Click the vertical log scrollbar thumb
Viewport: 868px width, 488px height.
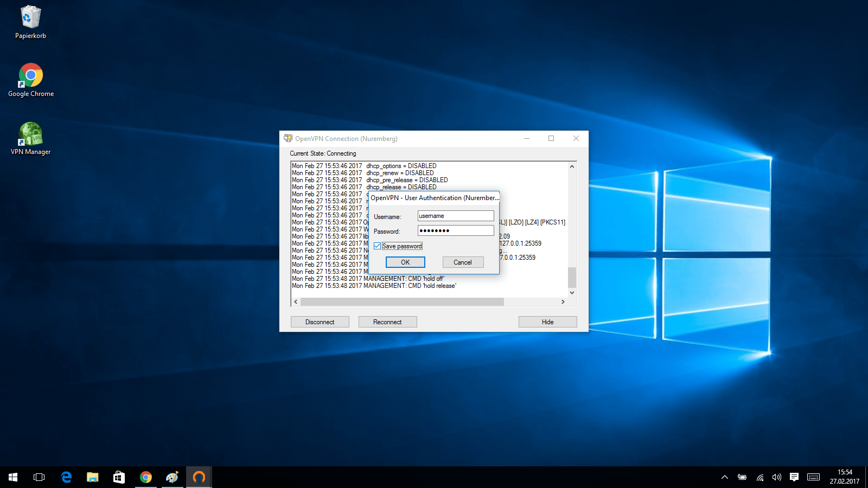tap(572, 277)
